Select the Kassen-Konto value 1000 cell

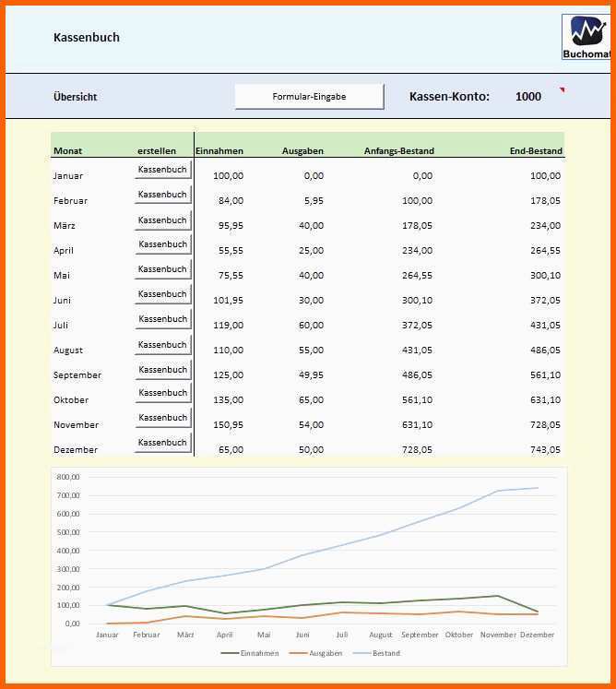coord(528,97)
